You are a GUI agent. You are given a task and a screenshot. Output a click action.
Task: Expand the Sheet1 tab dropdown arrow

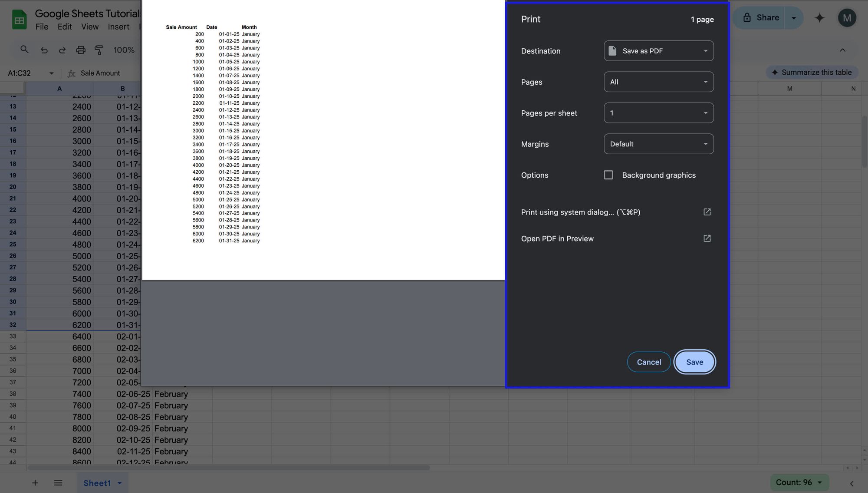[x=121, y=483]
